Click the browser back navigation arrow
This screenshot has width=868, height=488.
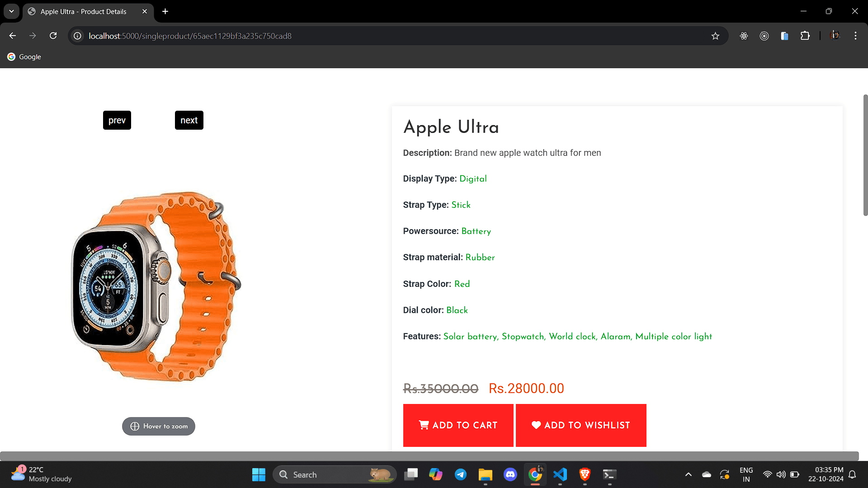click(x=13, y=36)
